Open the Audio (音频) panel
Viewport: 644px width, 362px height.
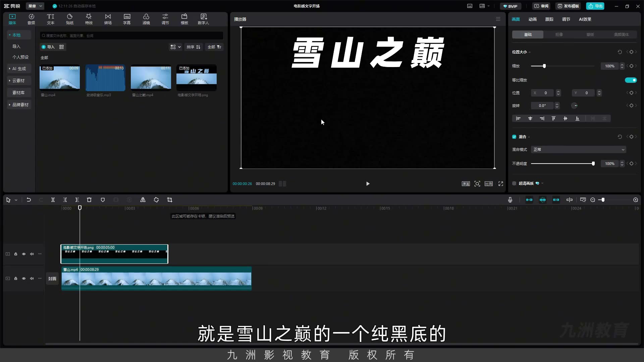[x=31, y=19]
